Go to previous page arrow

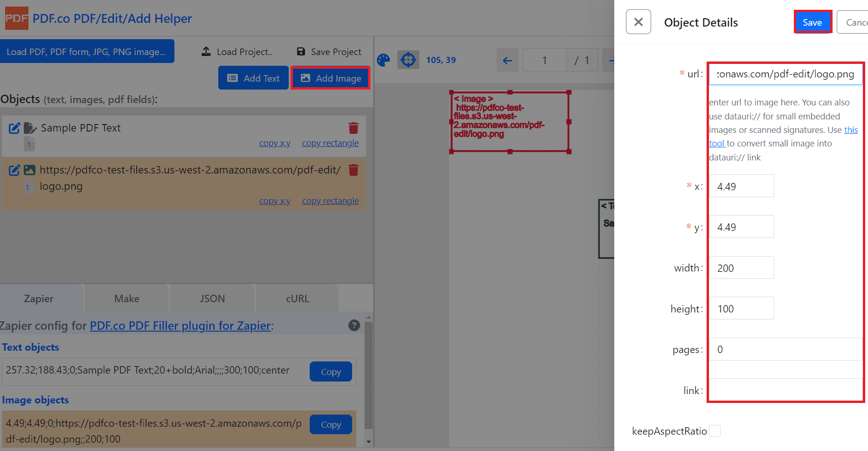507,60
